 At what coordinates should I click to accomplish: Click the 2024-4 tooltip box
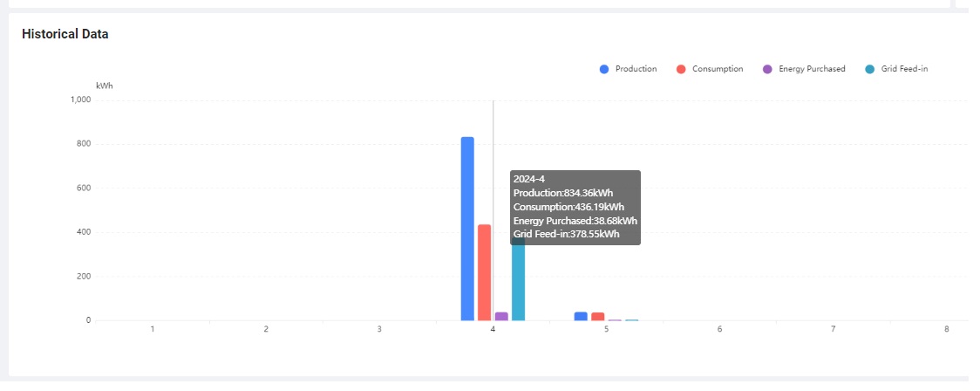point(575,207)
